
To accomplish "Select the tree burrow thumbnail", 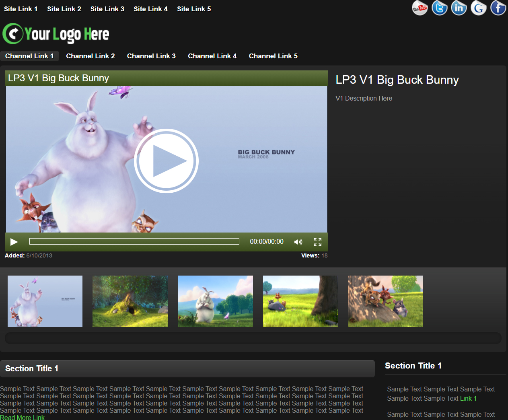I will coord(130,301).
